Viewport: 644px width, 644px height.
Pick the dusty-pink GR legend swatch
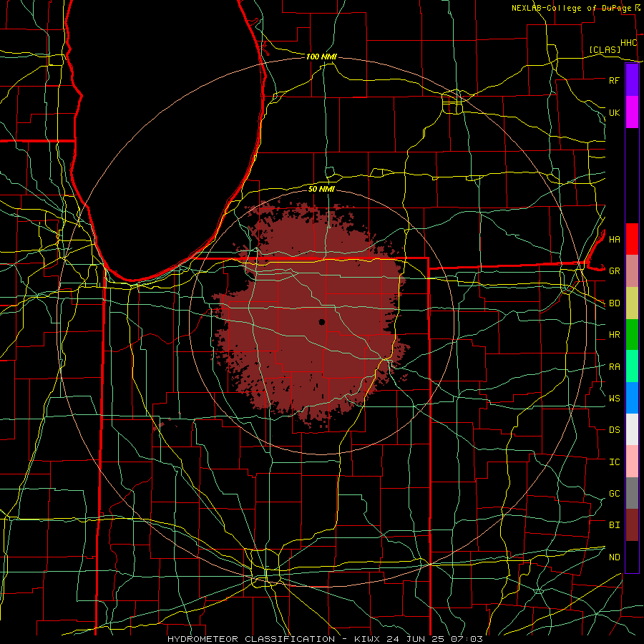(632, 271)
